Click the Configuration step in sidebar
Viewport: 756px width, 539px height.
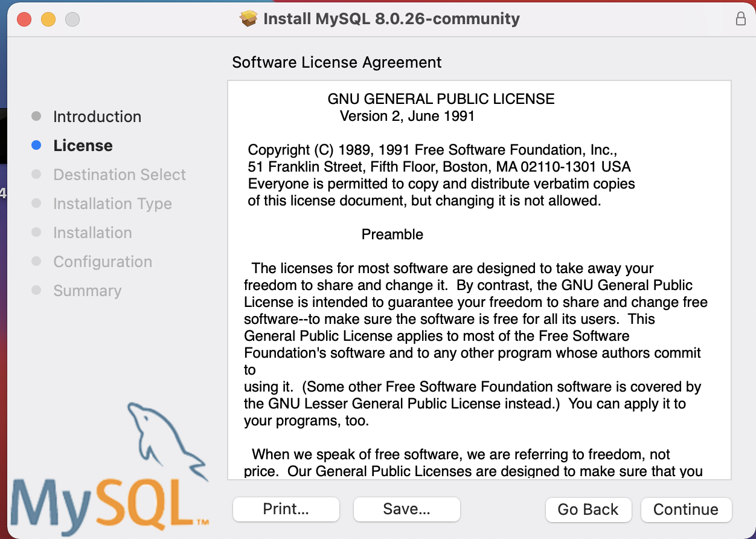[x=103, y=262]
